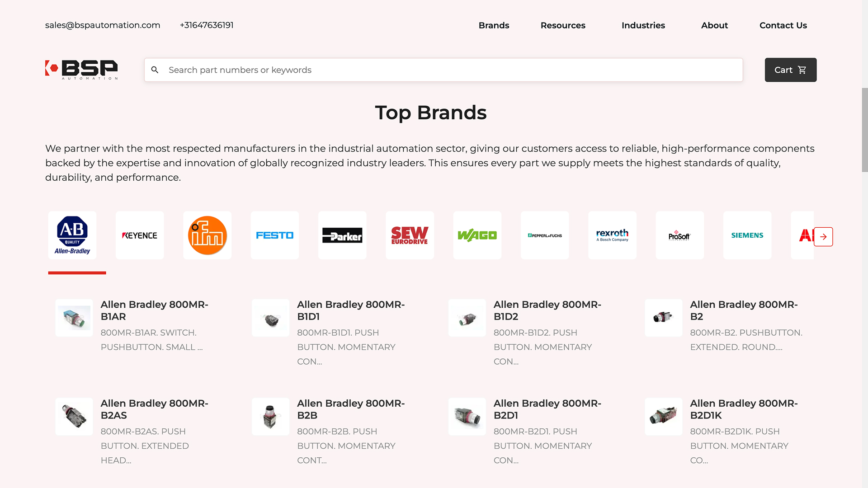Click the BSP Automation logo
Image resolution: width=868 pixels, height=488 pixels.
tap(81, 70)
